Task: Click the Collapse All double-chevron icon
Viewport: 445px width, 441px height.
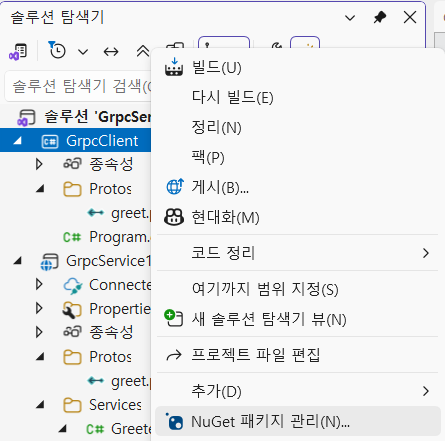Action: pos(143,51)
